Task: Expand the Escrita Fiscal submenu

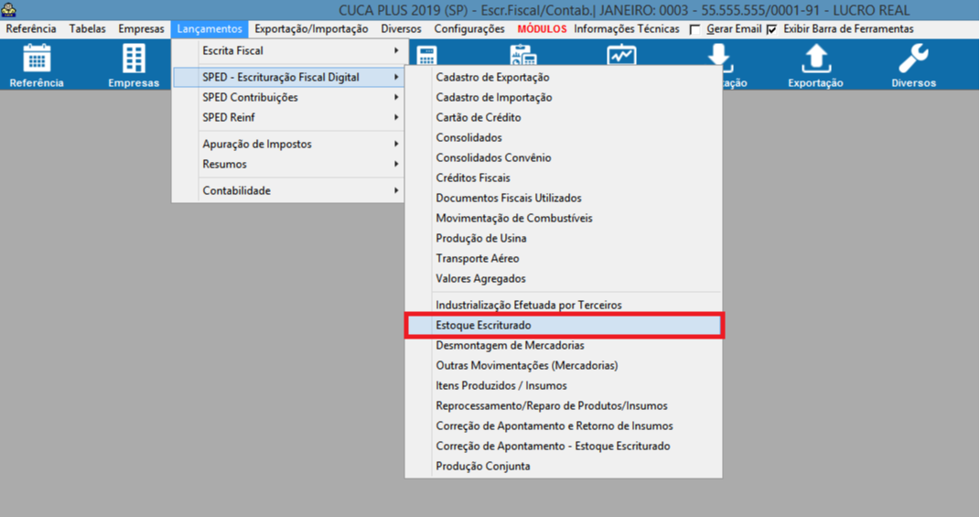Action: tap(288, 50)
